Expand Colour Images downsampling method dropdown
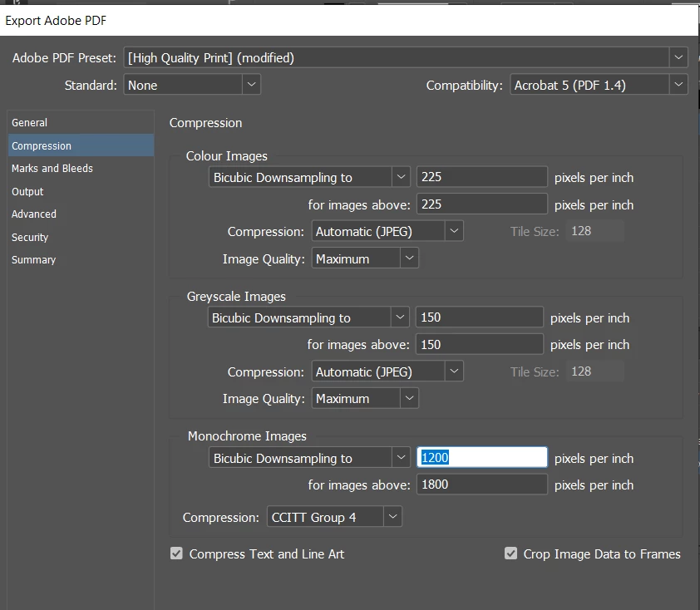The width and height of the screenshot is (700, 610). (309, 177)
